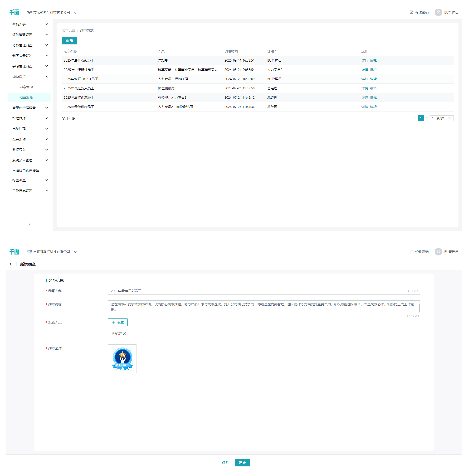Viewport: 468px width, 476px height.
Task: Open the 勋章管理 submenu item
Action: click(x=26, y=87)
